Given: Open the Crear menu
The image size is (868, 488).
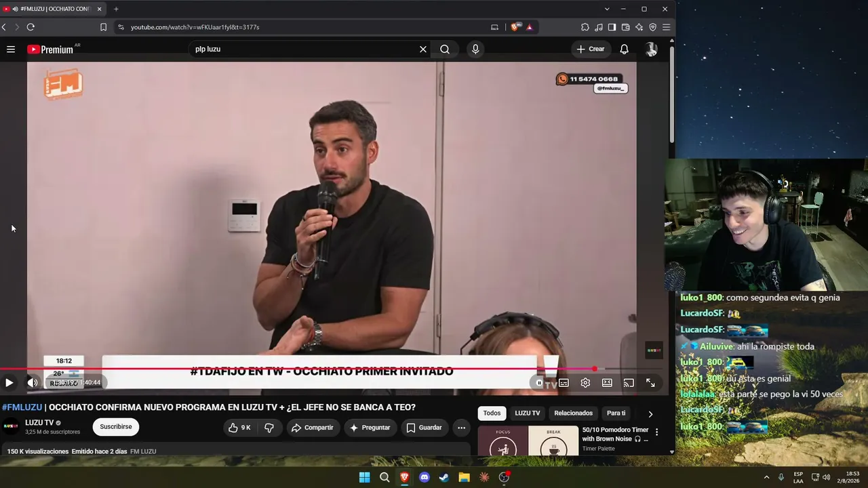Looking at the screenshot, I should pos(591,49).
